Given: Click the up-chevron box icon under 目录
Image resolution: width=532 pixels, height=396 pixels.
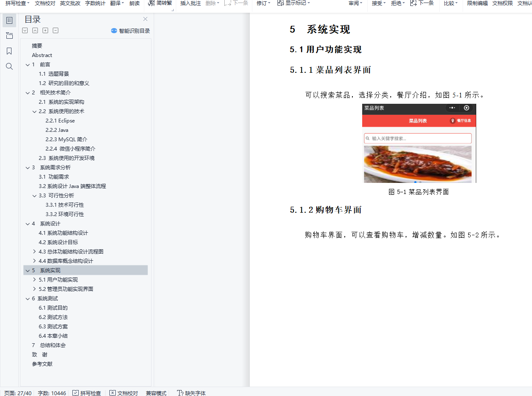Looking at the screenshot, I should [x=35, y=31].
